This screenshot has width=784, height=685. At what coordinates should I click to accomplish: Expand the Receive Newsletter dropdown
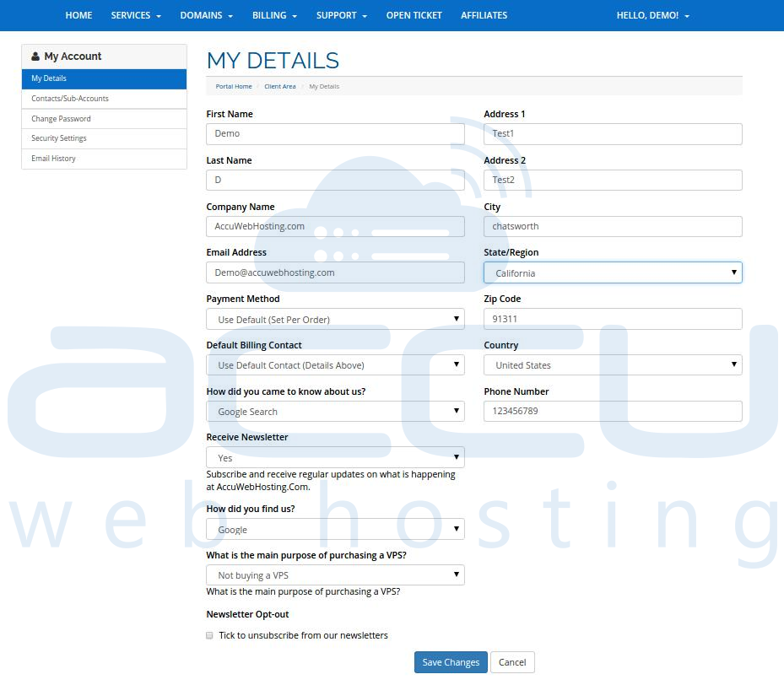tap(335, 458)
